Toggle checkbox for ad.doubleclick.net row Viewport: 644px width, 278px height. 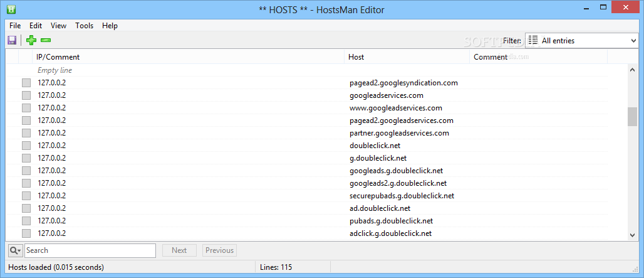coord(26,208)
